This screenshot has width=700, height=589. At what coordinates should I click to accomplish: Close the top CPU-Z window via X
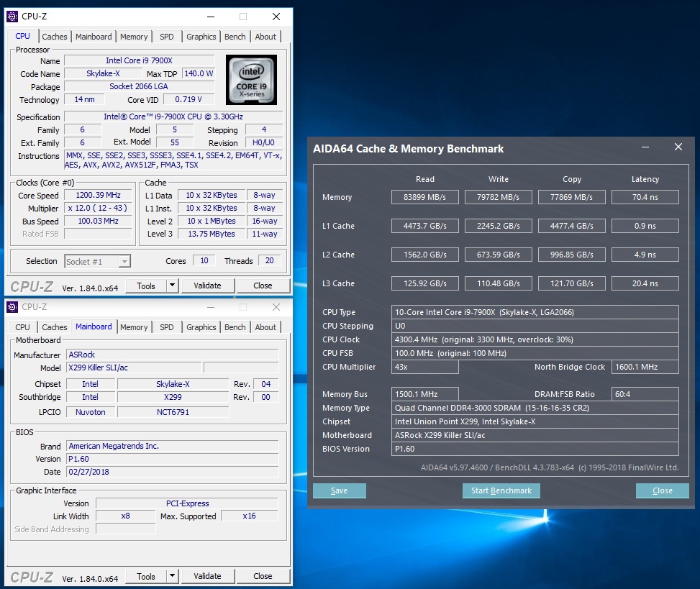click(276, 17)
